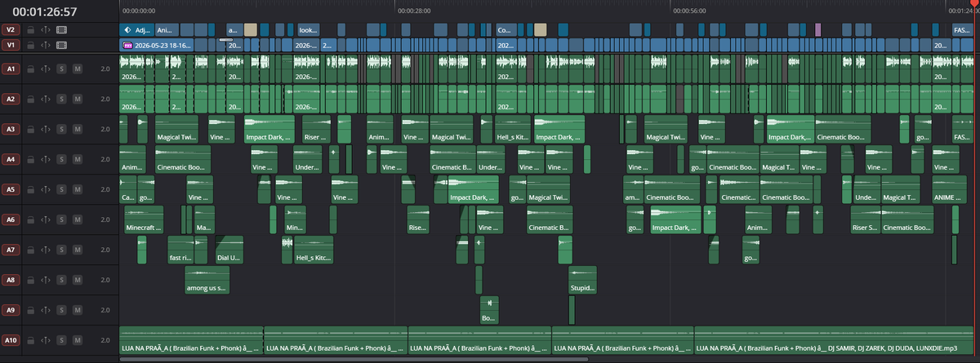Toggle auto track selector on A3
This screenshot has height=363, width=980.
click(46, 130)
